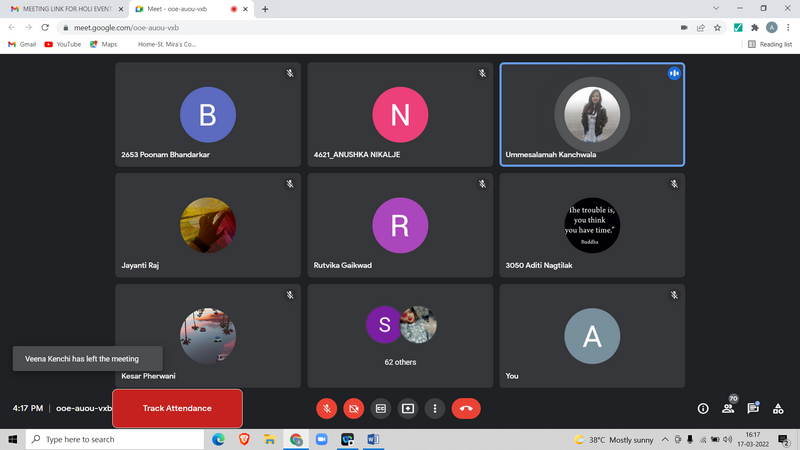Click the Track Attendance button
The height and width of the screenshot is (450, 800).
point(177,408)
